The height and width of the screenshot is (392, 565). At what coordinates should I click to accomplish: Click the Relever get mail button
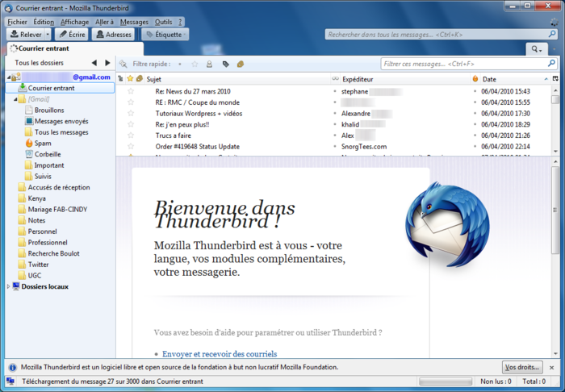coord(26,35)
